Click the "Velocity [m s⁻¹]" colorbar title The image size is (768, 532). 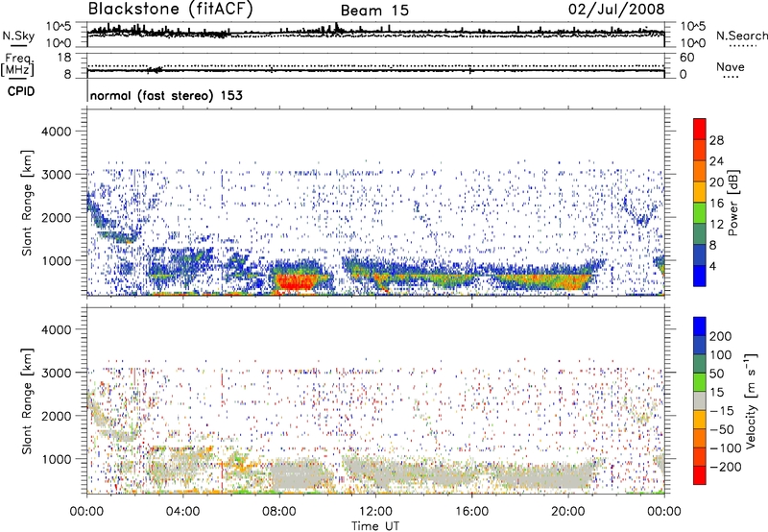click(751, 400)
